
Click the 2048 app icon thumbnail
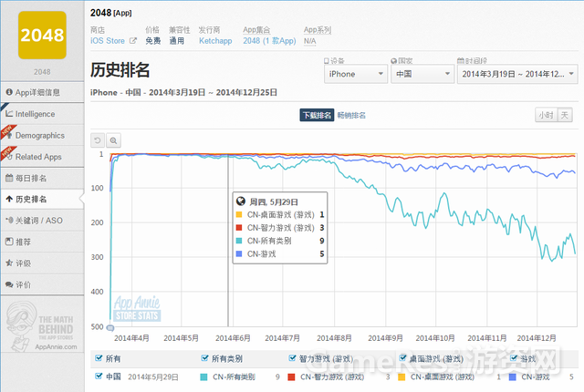[42, 35]
